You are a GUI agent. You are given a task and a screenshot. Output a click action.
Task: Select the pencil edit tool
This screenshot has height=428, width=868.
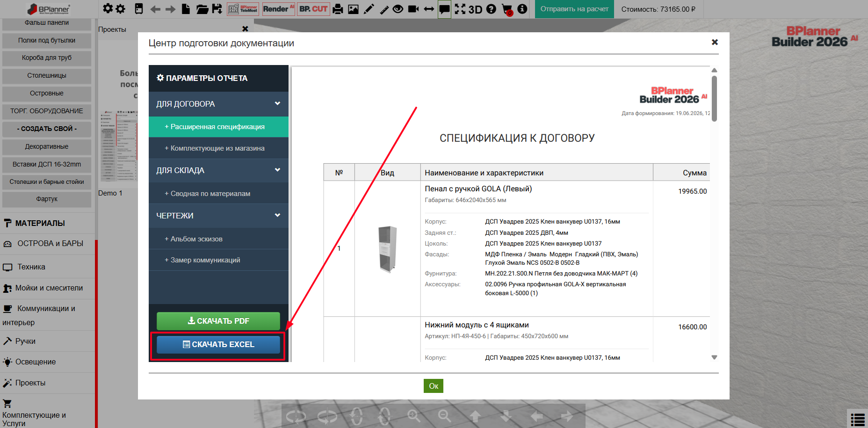click(369, 9)
